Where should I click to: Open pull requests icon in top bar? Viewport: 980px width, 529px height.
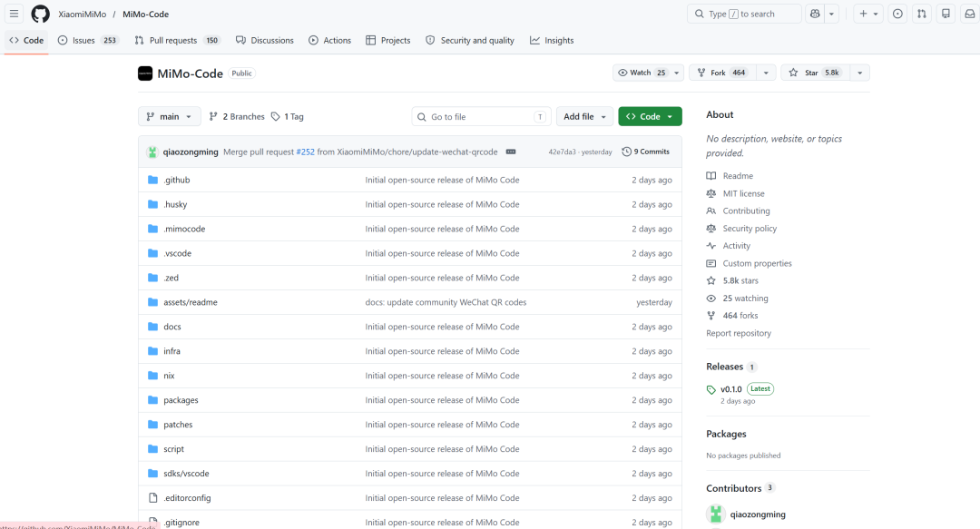[x=922, y=14]
